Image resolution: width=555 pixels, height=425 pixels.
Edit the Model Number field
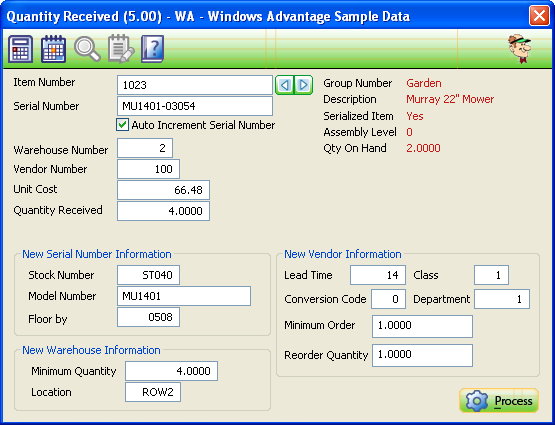click(184, 296)
